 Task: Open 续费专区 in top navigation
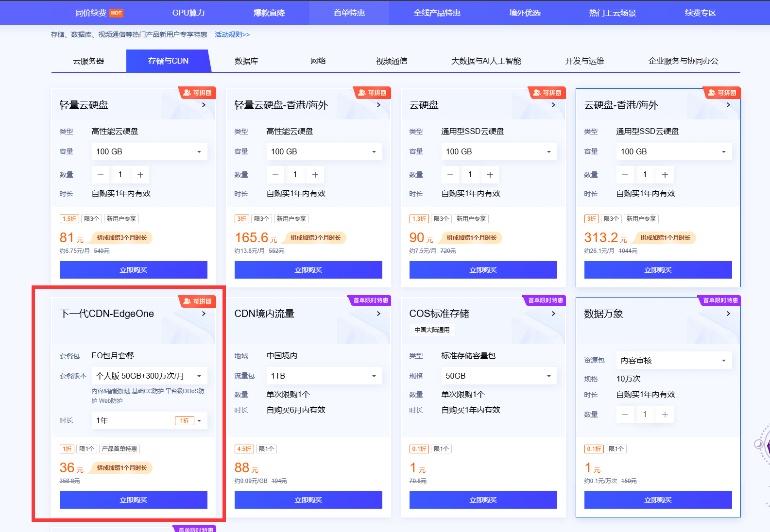[701, 13]
